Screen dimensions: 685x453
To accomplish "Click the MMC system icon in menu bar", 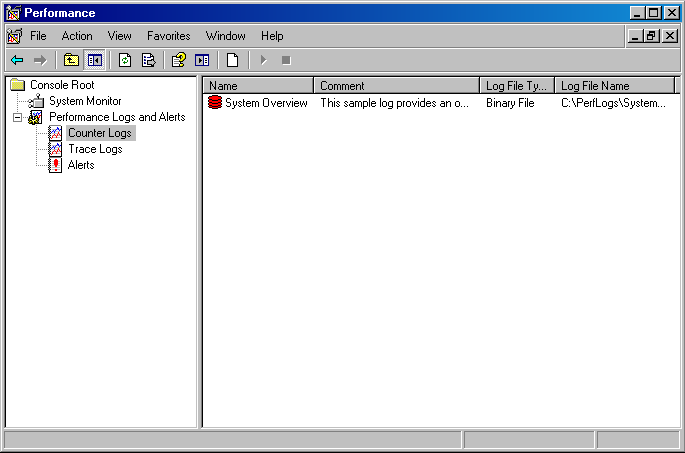I will tap(14, 36).
